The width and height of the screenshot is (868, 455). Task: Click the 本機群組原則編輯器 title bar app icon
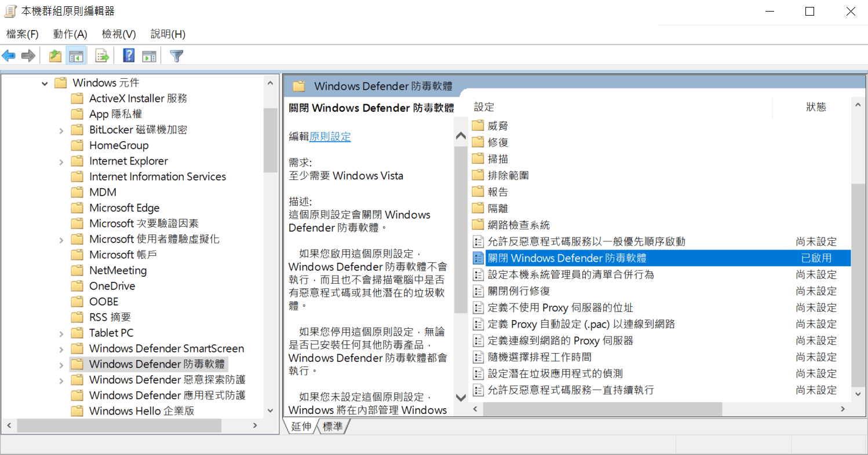click(10, 11)
